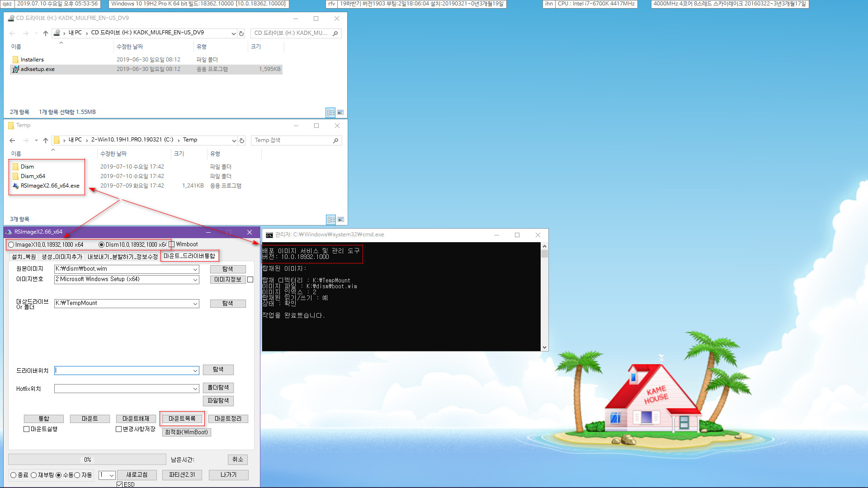This screenshot has height=488, width=868.
Task: Select the Installers folder icon
Action: point(15,60)
